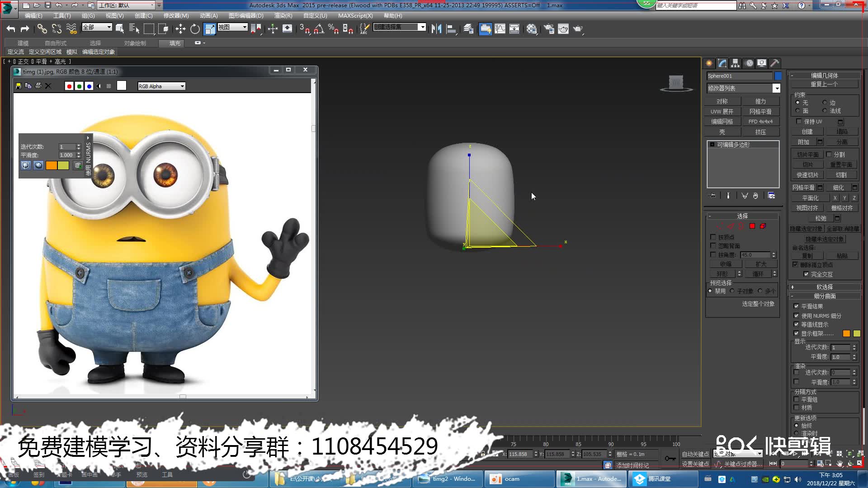Click the Redo arrow in main toolbar

coord(25,29)
